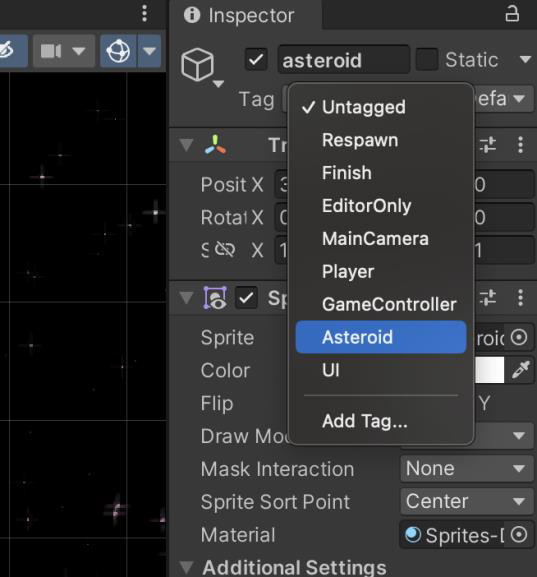
Task: Open Sprite Renderer component kebab menu
Action: (x=520, y=297)
